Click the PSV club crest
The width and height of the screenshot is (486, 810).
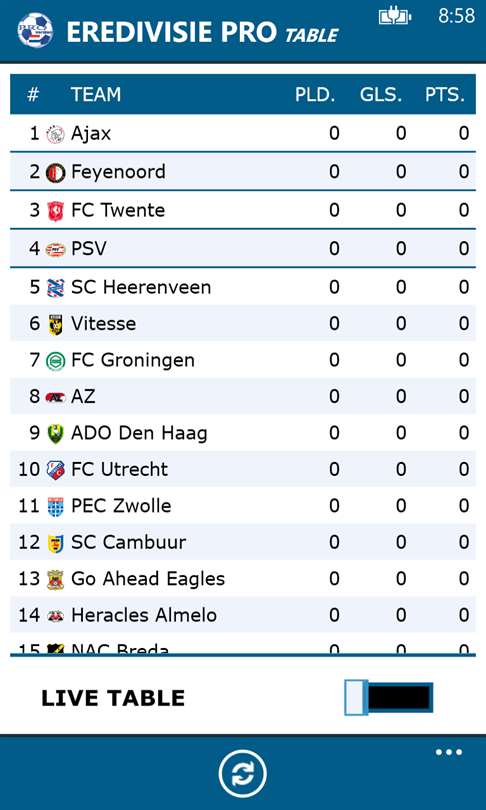pyautogui.click(x=55, y=250)
